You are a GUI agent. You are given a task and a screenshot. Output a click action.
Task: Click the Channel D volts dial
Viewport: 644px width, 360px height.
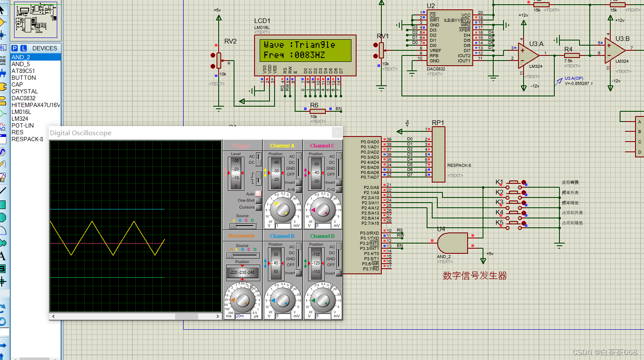click(323, 300)
